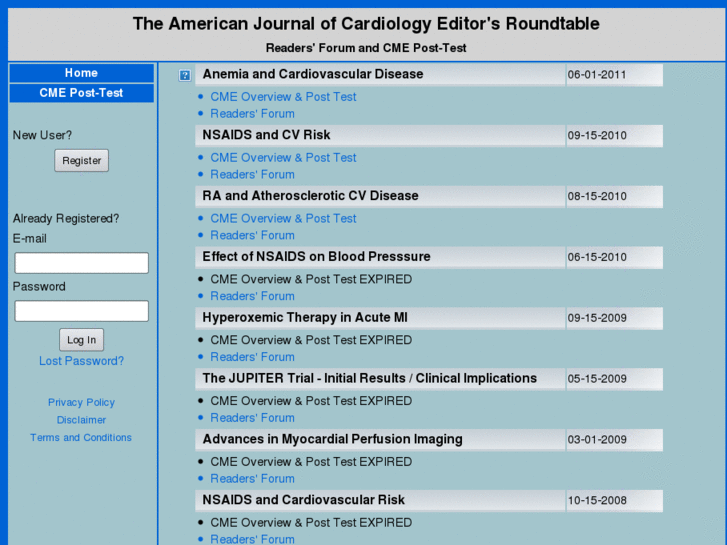
Task: Select the heading Anemia and Cardiovascular Disease
Action: pyautogui.click(x=313, y=74)
